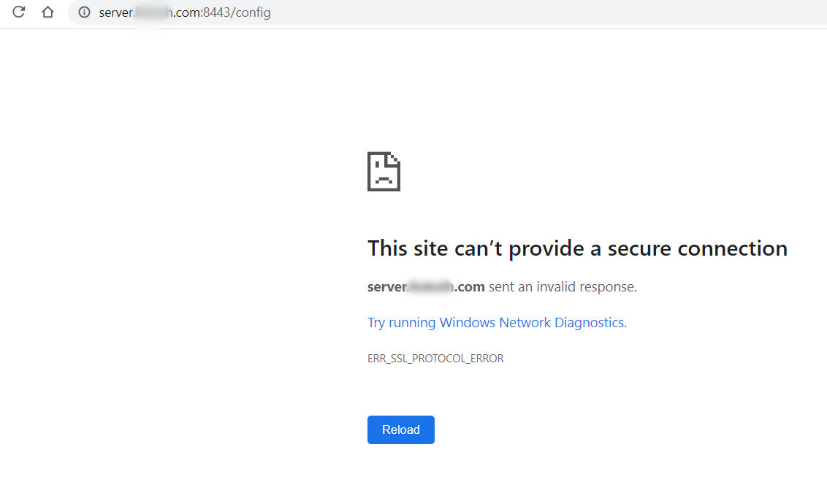Open the Try running Windows Network Diagnostics link

[x=497, y=322]
